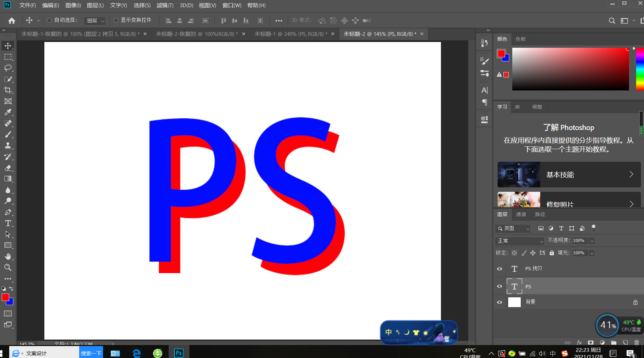Select the Pen tool

click(x=8, y=212)
